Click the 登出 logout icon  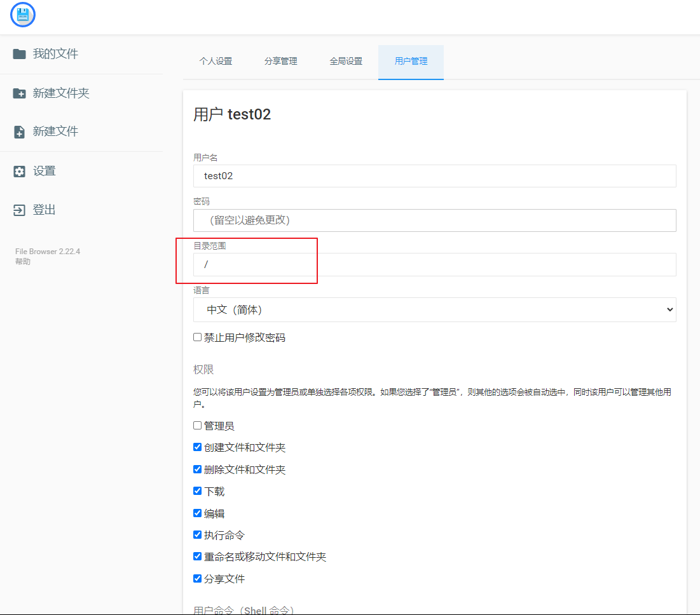click(x=19, y=209)
